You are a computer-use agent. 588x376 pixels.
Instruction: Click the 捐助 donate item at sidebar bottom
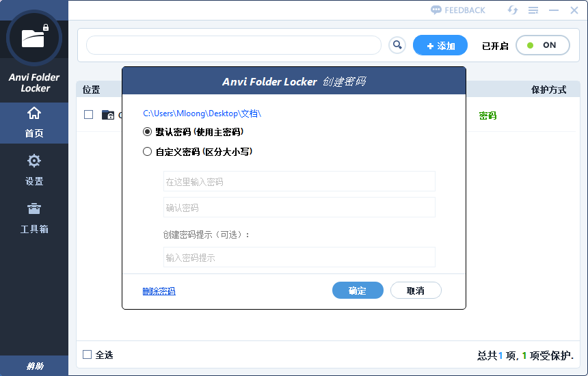[x=34, y=366]
